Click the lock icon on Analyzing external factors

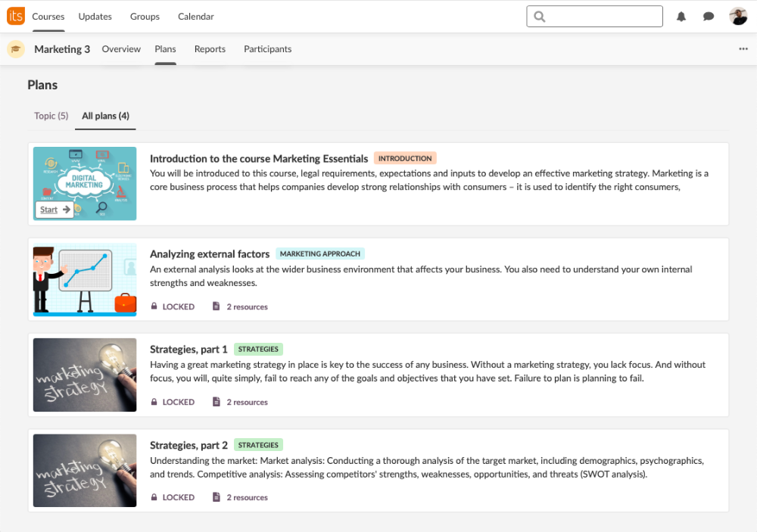point(154,306)
